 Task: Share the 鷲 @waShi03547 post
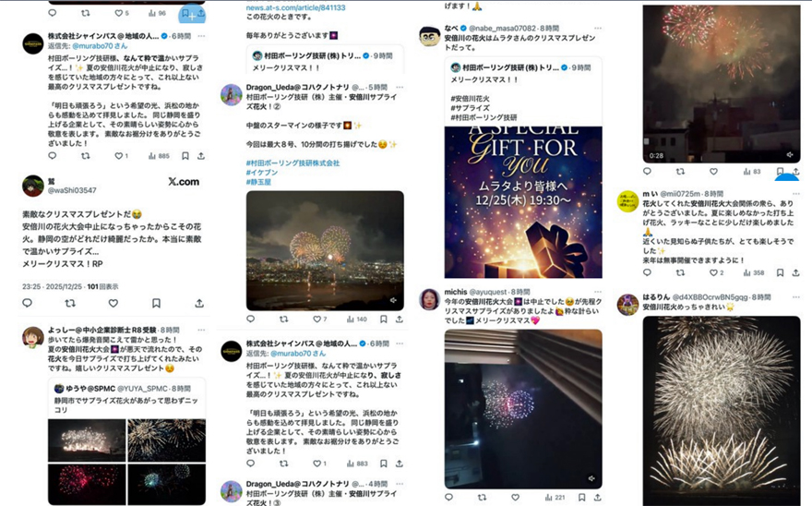(199, 303)
